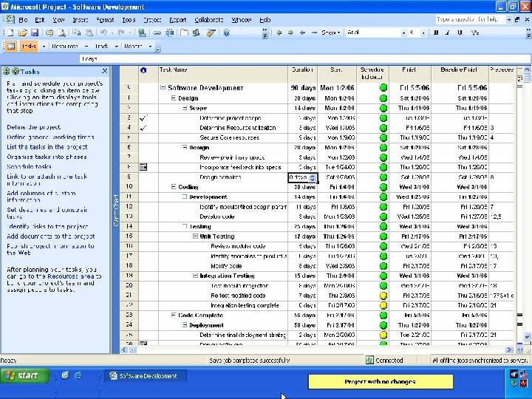Open the Collaborate menu
This screenshot has width=532, height=399.
click(x=209, y=20)
